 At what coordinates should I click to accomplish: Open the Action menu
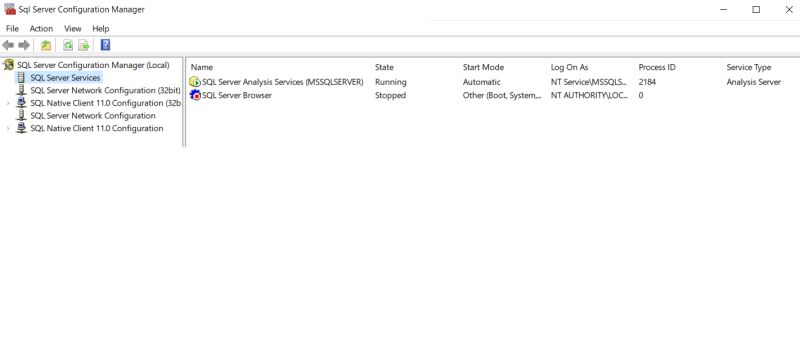[x=41, y=29]
